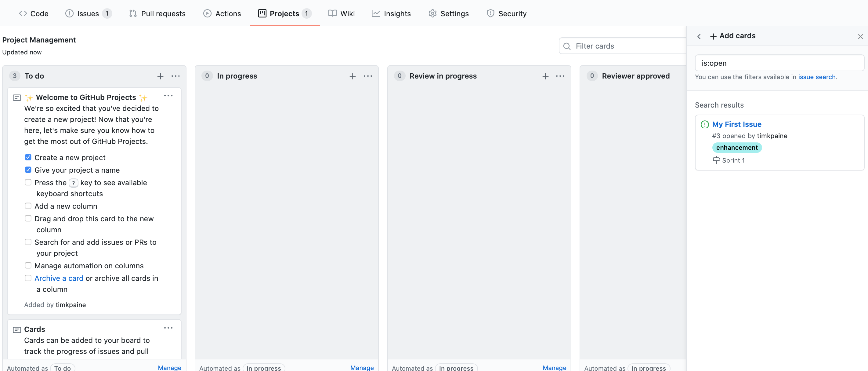Manage automation for Review in progress
This screenshot has width=868, height=371.
click(x=554, y=368)
